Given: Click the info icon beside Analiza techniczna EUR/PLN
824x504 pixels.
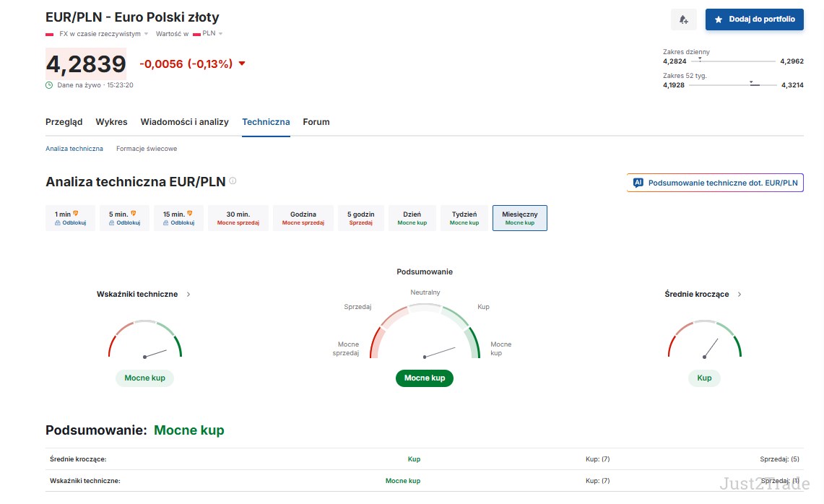Looking at the screenshot, I should (233, 181).
